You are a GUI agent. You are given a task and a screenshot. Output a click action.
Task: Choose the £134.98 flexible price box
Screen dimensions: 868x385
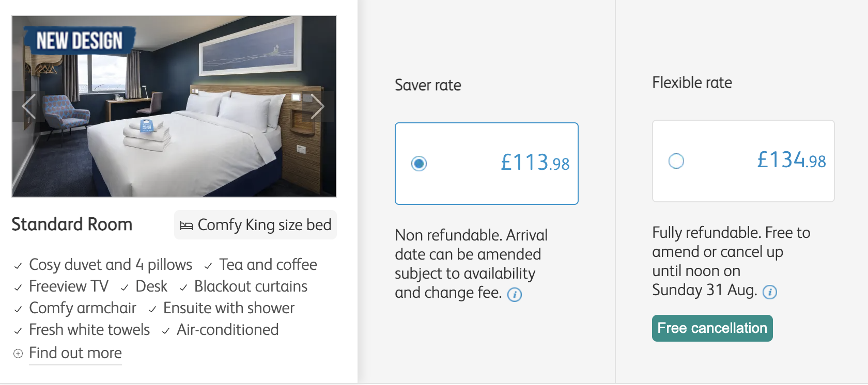743,161
